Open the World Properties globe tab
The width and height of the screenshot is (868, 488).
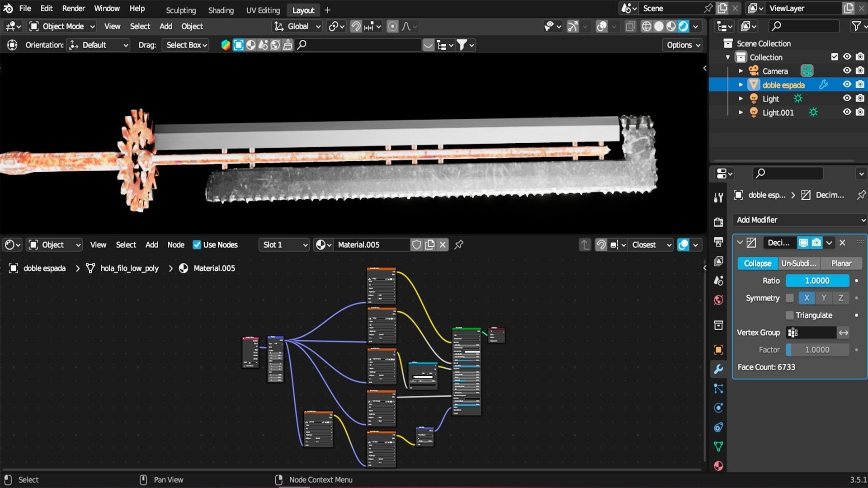[718, 300]
